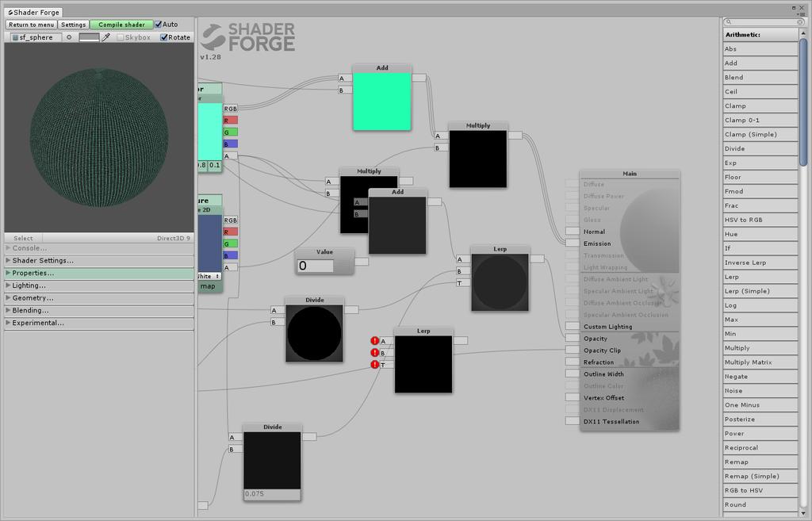Click the Value node title
Image resolution: width=812 pixels, height=521 pixels.
coord(324,251)
